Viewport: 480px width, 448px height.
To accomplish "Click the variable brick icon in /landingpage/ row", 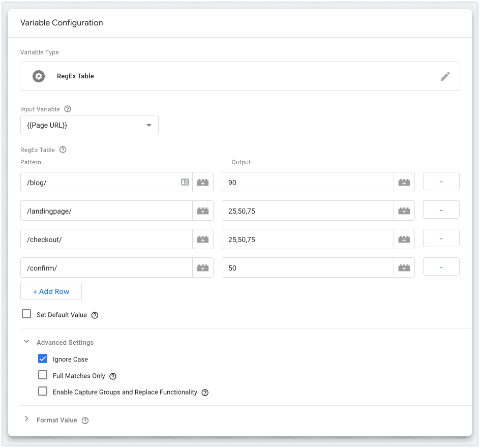I will (202, 210).
